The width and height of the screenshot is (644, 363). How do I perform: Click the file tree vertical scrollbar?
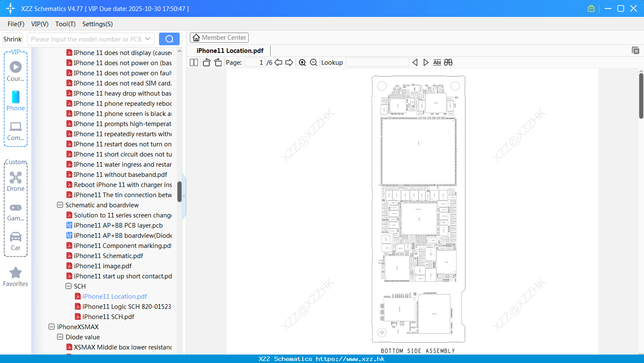click(179, 192)
